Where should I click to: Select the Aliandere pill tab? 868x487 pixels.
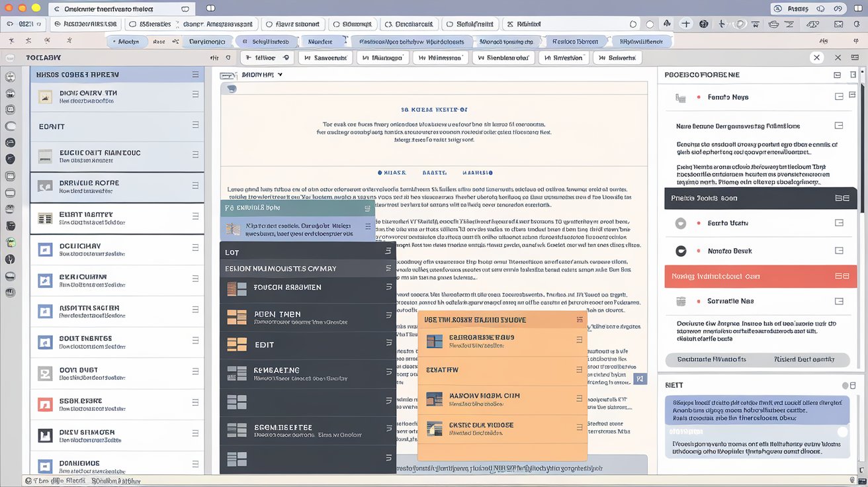point(320,41)
